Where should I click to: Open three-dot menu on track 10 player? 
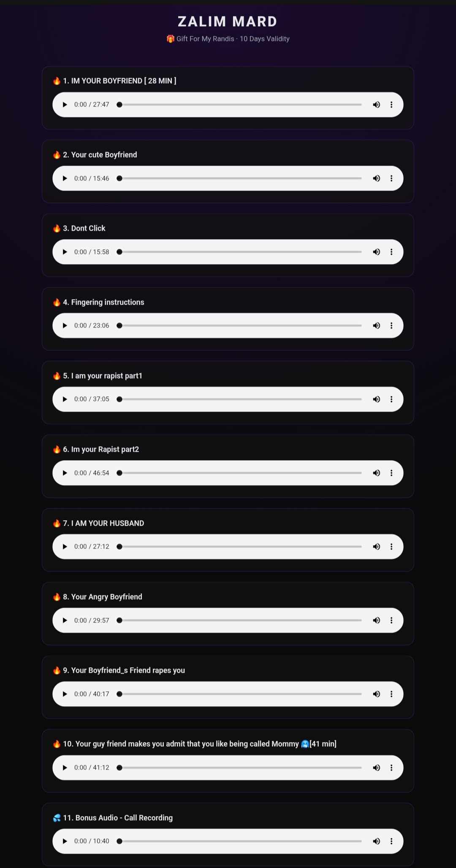click(391, 768)
